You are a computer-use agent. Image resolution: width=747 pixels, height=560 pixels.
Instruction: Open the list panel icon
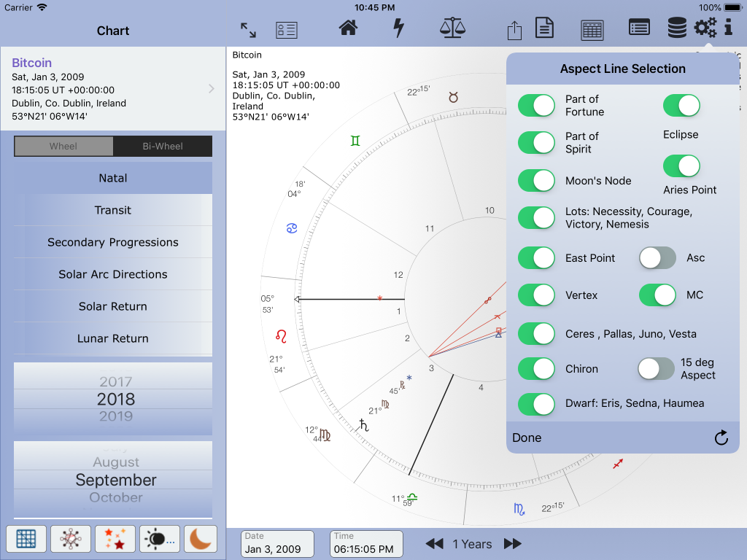pos(639,27)
